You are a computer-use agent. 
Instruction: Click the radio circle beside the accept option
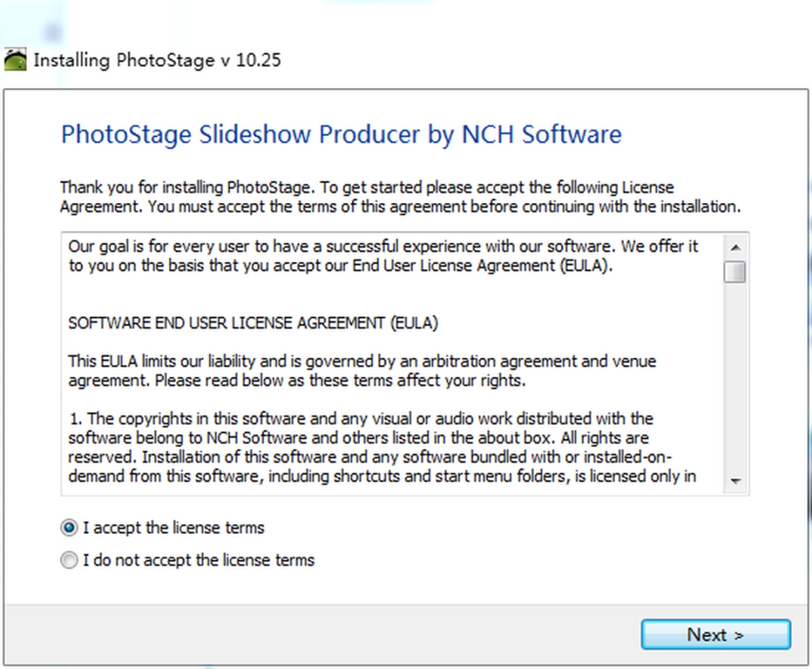68,528
